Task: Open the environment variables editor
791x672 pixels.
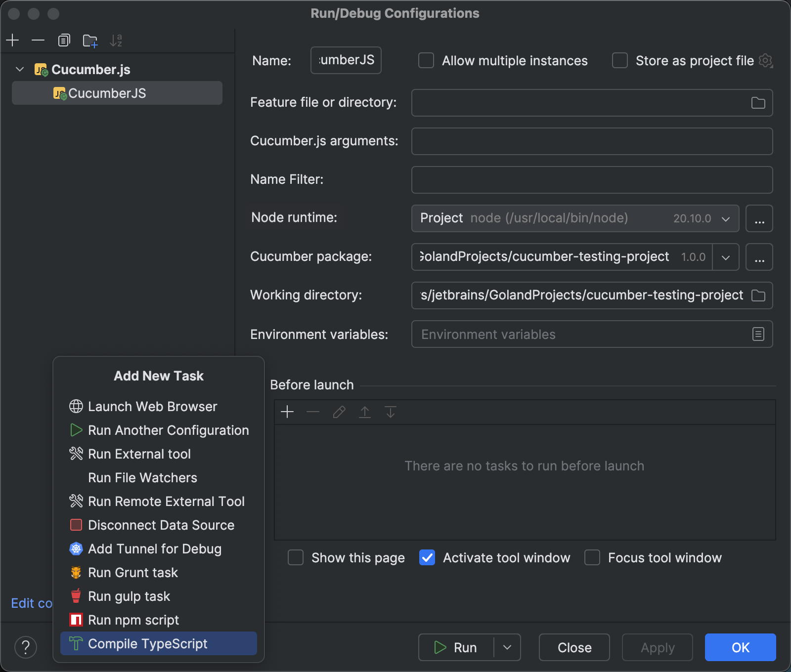Action: click(757, 334)
